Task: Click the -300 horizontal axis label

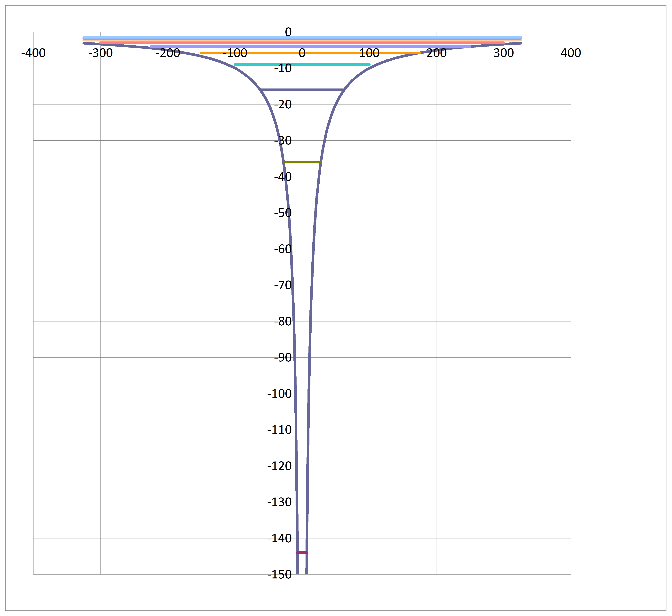Action: tap(100, 53)
